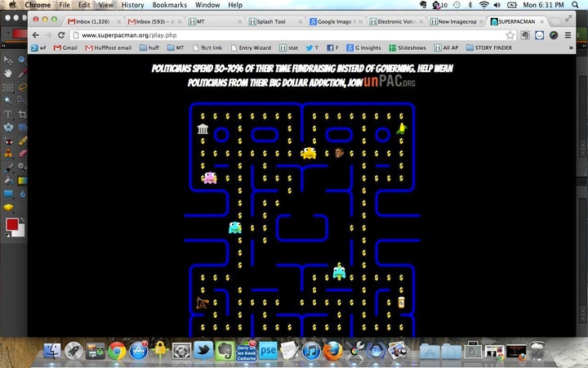This screenshot has height=368, width=588.
Task: Expand the 'STORY FINDER' bookmarks folder
Action: (489, 47)
